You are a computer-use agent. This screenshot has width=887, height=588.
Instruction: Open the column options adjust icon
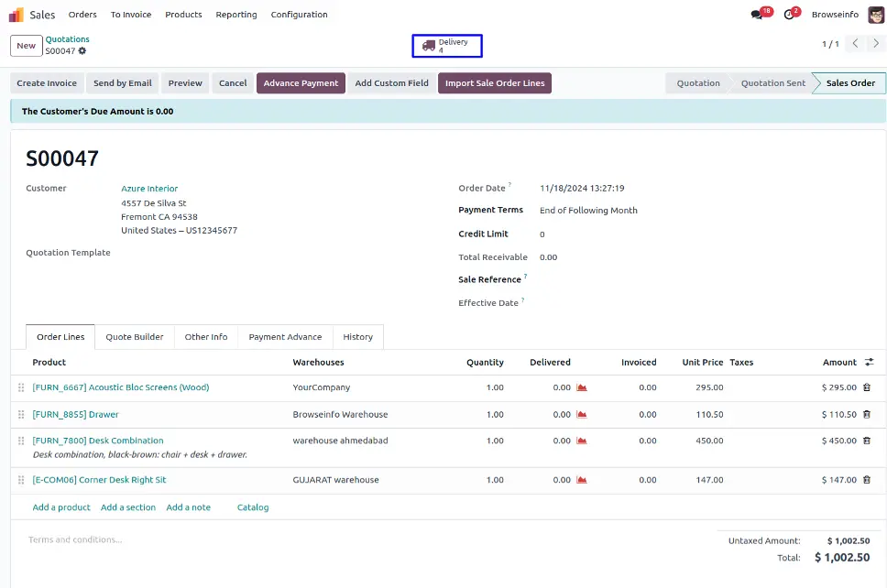point(869,362)
